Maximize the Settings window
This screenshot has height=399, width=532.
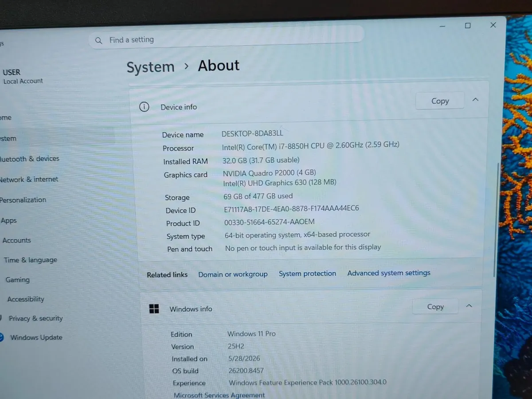[468, 26]
